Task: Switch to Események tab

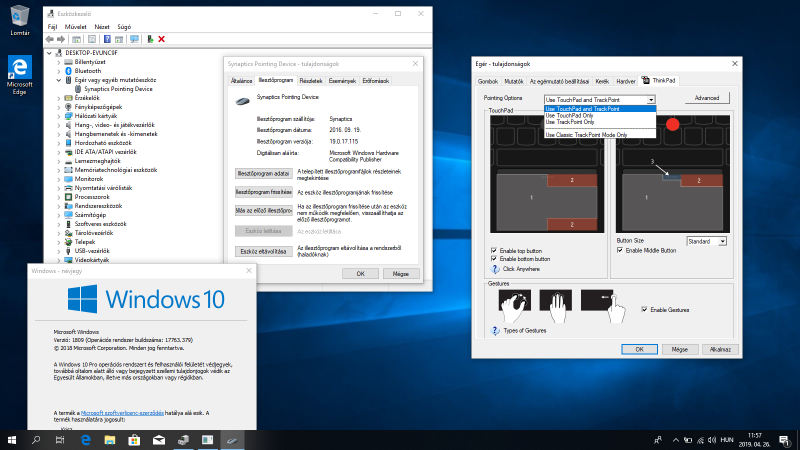Action: (342, 81)
